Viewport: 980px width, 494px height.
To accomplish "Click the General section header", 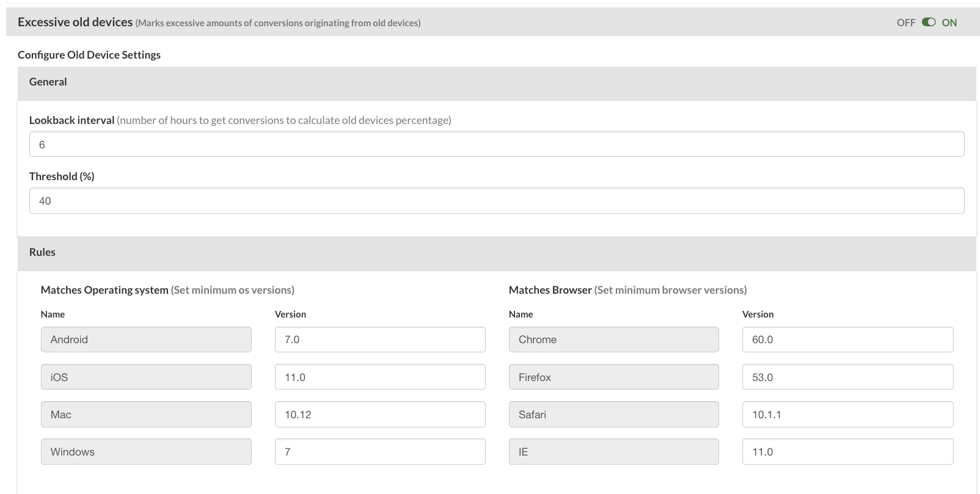I will coord(497,83).
